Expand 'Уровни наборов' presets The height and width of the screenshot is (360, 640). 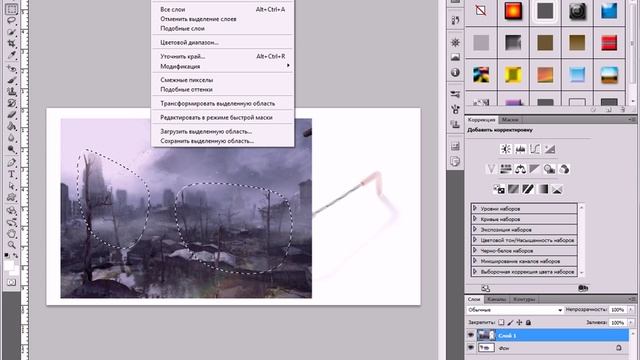point(475,208)
